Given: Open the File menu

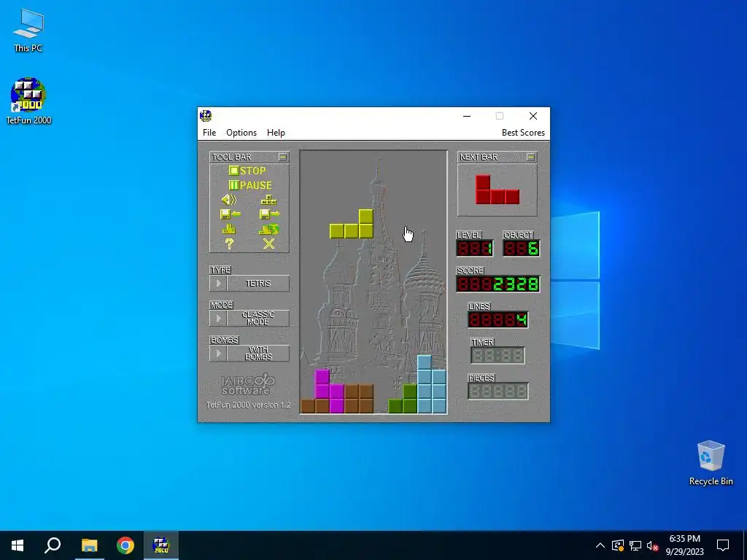Looking at the screenshot, I should 209,133.
